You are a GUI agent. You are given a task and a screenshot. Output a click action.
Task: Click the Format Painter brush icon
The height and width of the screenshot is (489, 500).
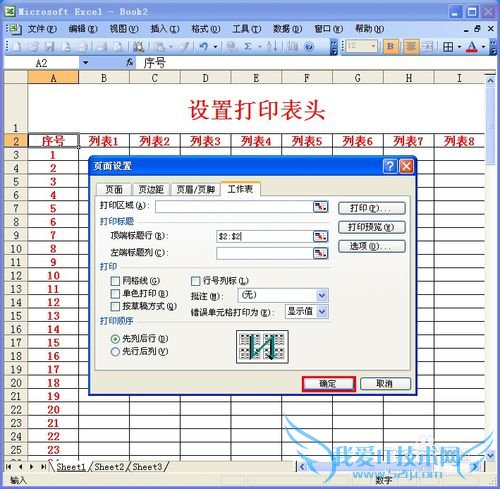click(x=185, y=47)
